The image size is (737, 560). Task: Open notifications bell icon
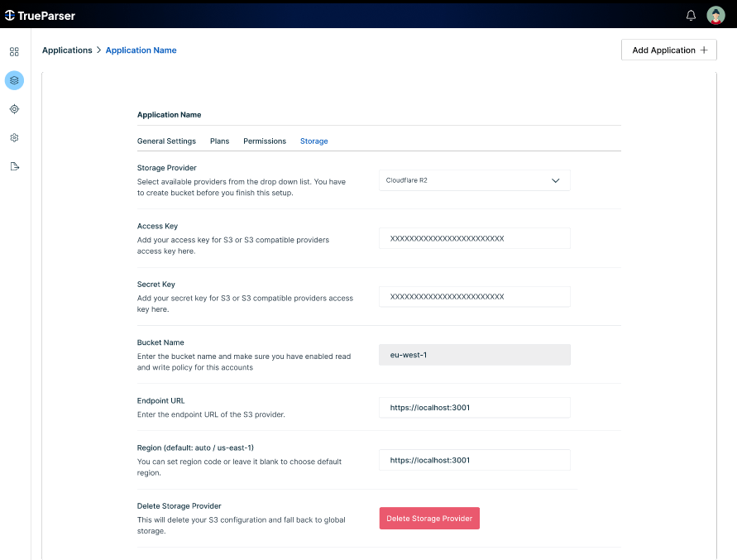(691, 16)
